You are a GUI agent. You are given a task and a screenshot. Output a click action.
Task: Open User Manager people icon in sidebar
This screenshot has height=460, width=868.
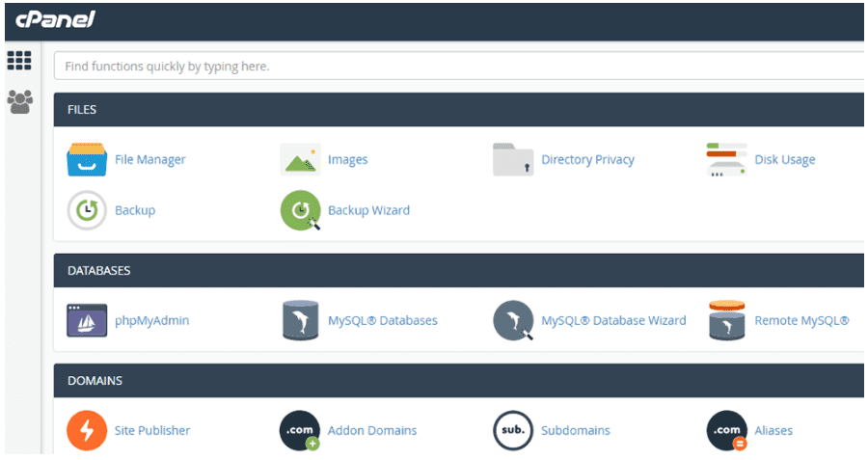pyautogui.click(x=20, y=102)
